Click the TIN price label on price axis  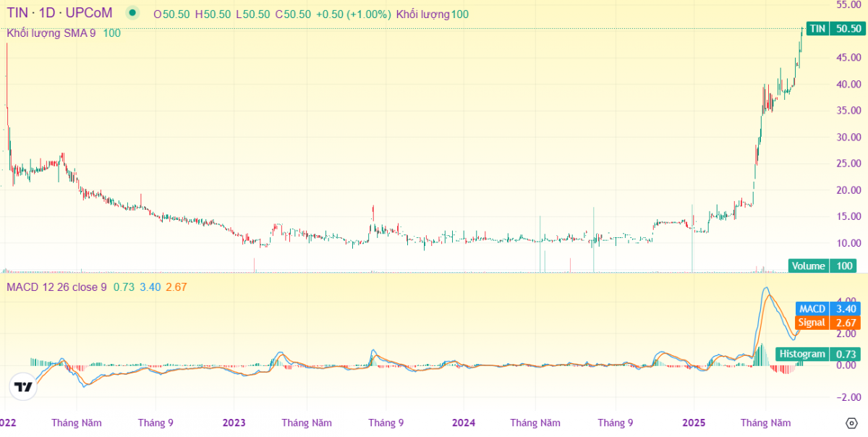pos(834,29)
